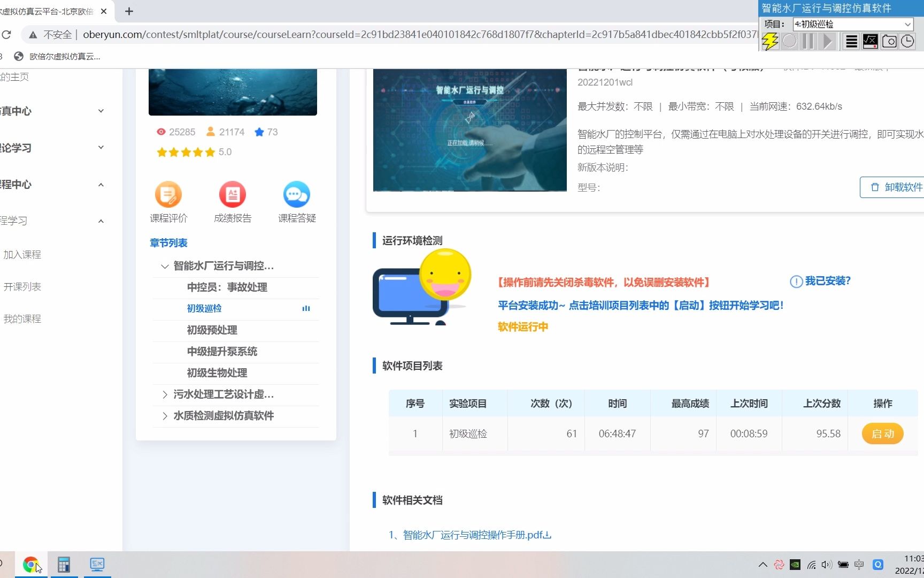The image size is (924, 578).
Task: Open the 项目 project dropdown showing 4:初级巡检
Action: (x=852, y=24)
